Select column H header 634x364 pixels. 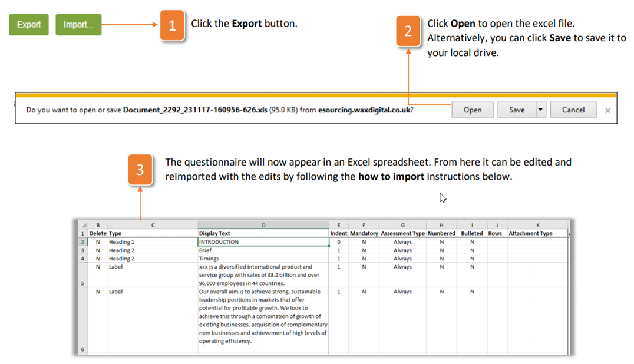[x=441, y=225]
